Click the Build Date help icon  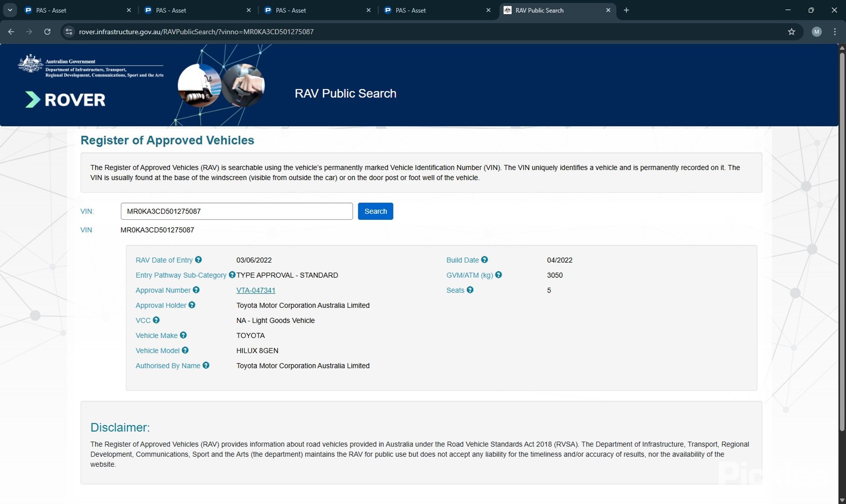tap(484, 260)
